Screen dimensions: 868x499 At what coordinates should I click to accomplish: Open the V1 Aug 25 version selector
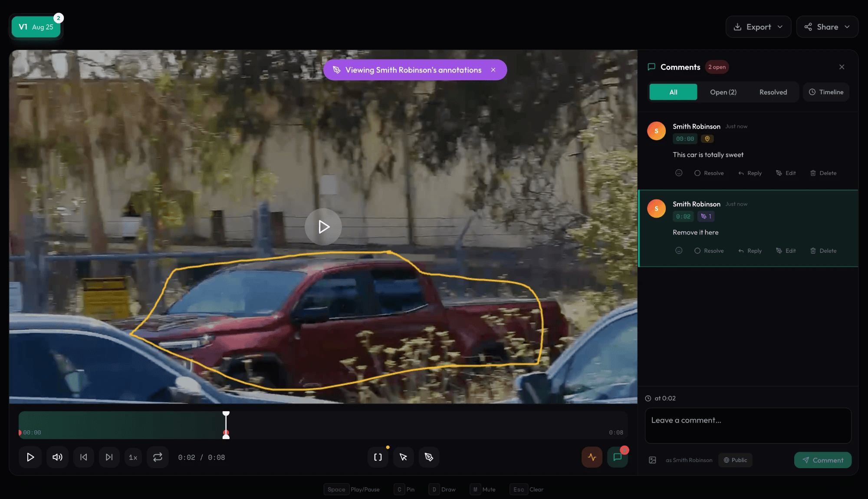click(36, 27)
